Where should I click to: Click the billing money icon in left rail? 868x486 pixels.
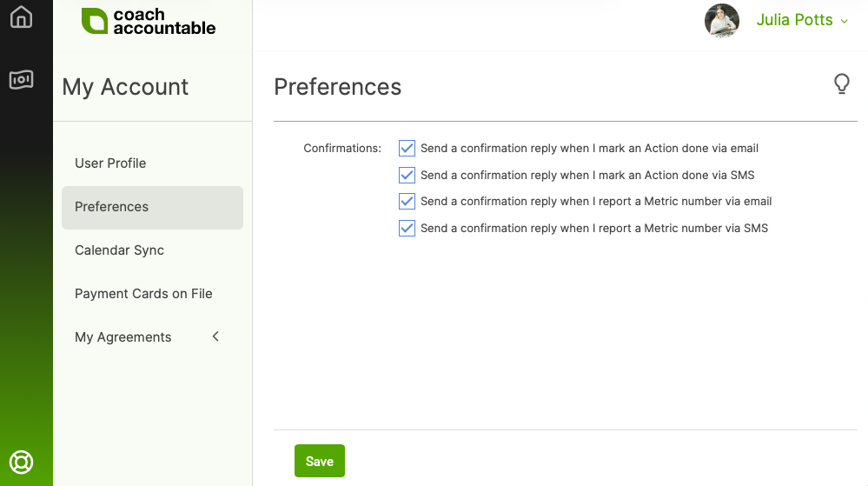tap(21, 80)
